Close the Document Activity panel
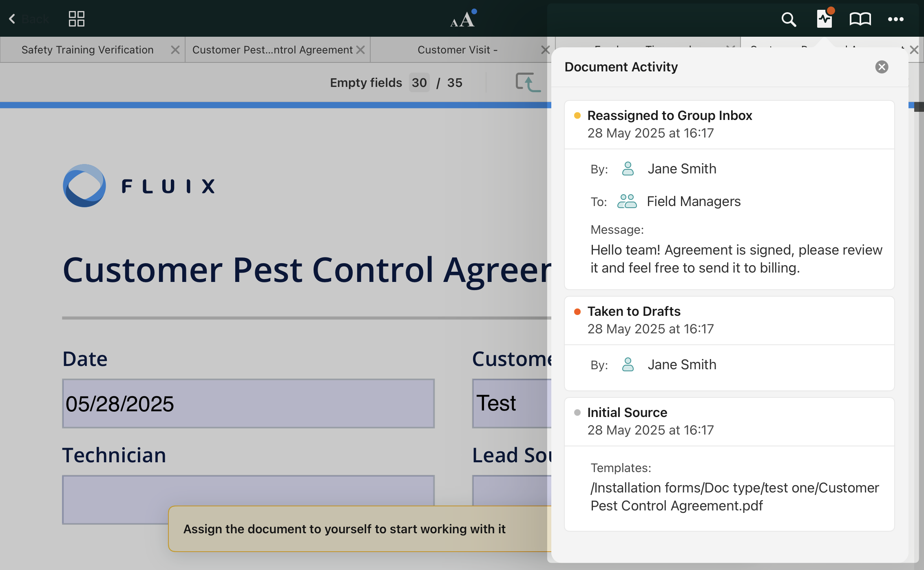924x570 pixels. 882,67
